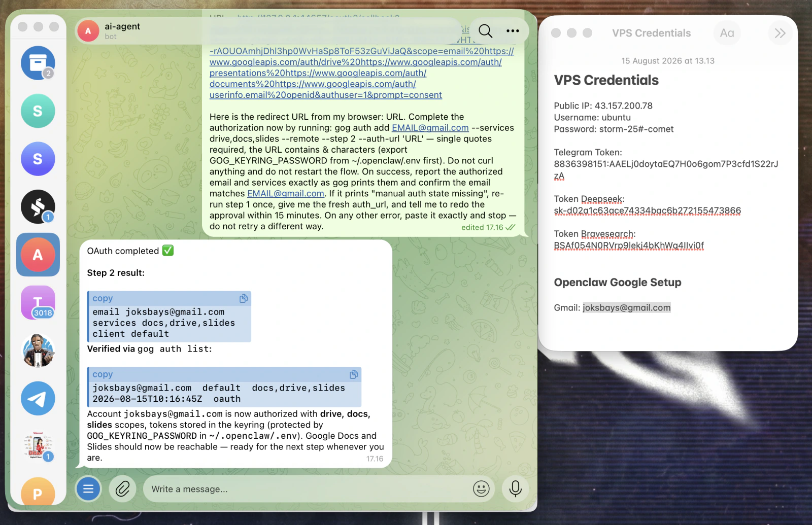The width and height of the screenshot is (812, 525).
Task: Click the joksbays@gmail.com text in Notes
Action: click(626, 307)
